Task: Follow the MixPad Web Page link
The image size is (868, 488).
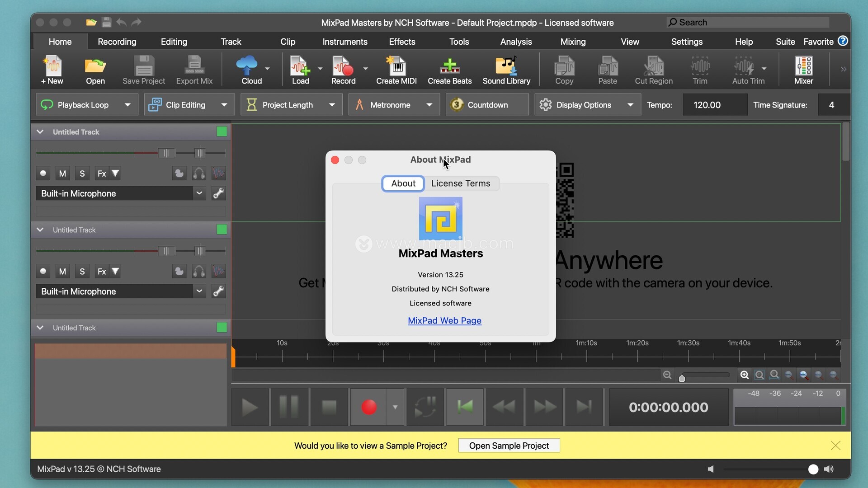Action: point(444,320)
